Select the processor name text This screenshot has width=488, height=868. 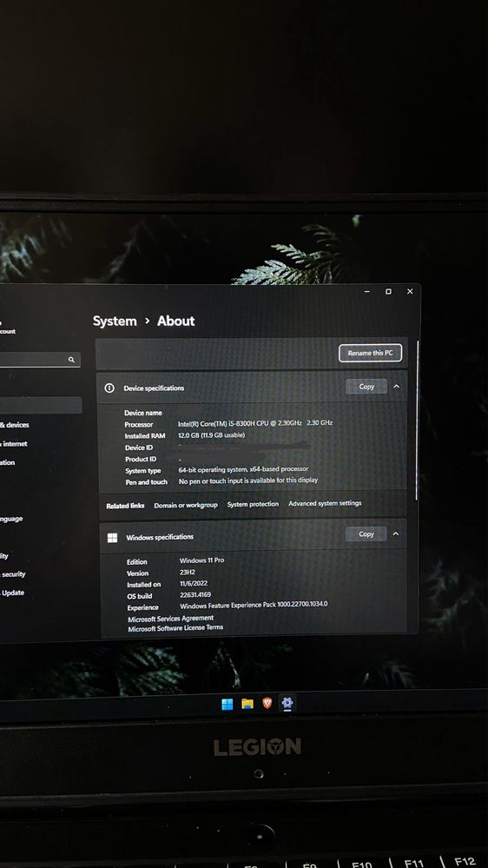(x=255, y=423)
